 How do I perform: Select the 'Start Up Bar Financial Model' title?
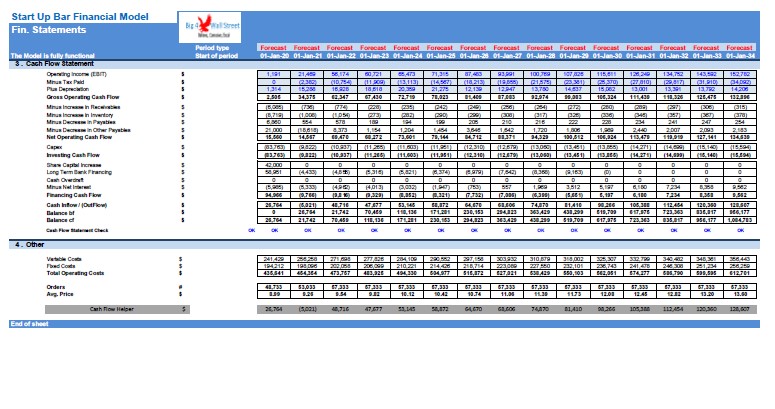(80, 17)
